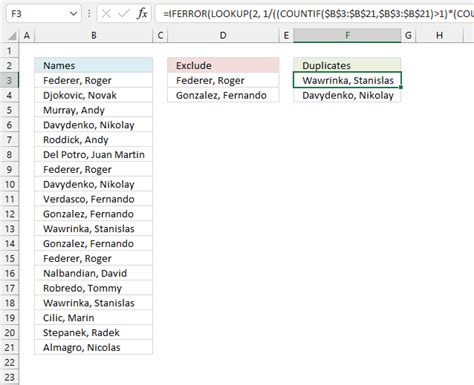Select row 21 header
The height and width of the screenshot is (385, 474).
[9, 347]
